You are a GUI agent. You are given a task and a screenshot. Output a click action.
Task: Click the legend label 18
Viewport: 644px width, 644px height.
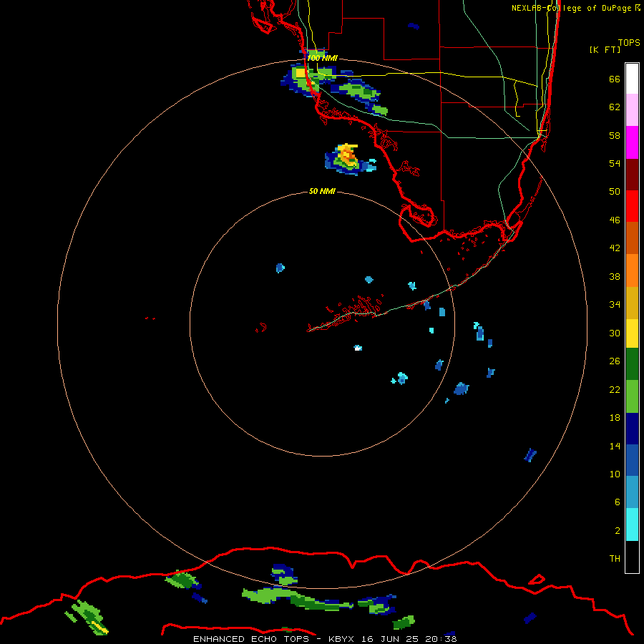pyautogui.click(x=615, y=418)
